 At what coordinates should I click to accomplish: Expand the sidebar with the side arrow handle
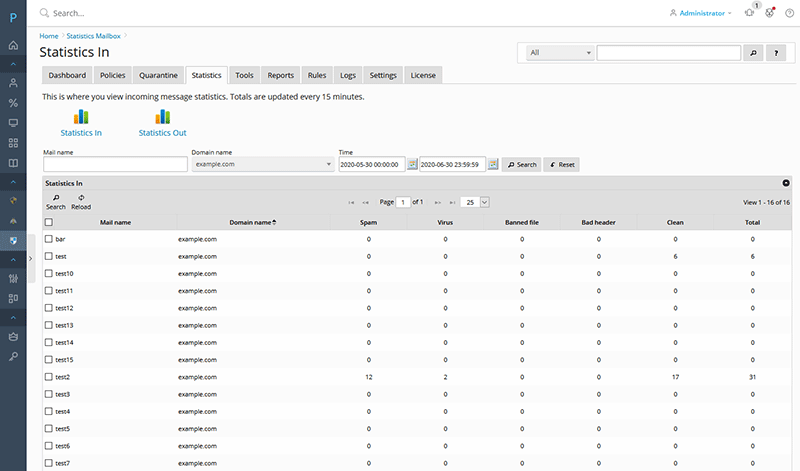pos(31,259)
